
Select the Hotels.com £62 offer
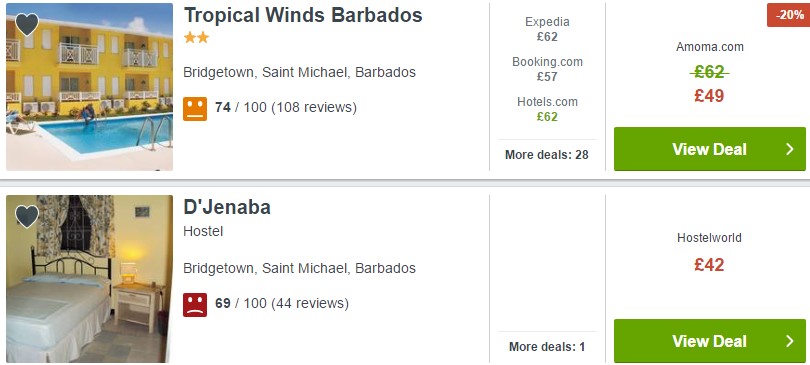547,109
